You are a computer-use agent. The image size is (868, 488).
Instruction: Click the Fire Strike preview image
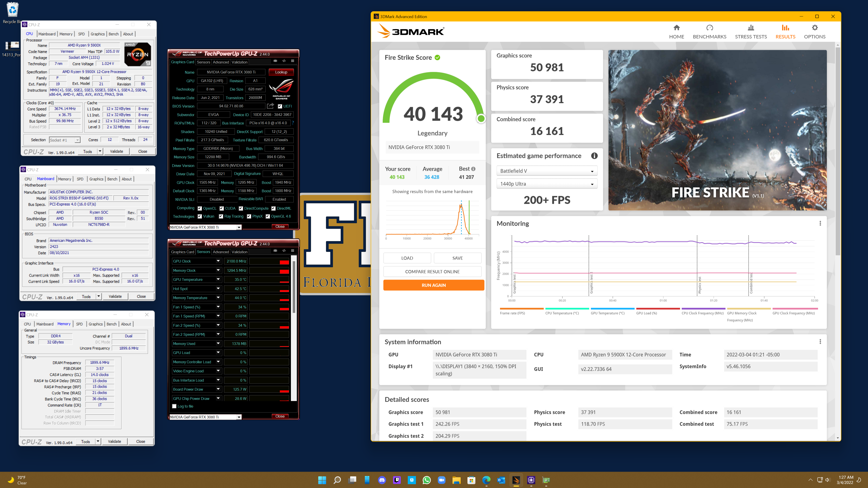(x=717, y=130)
